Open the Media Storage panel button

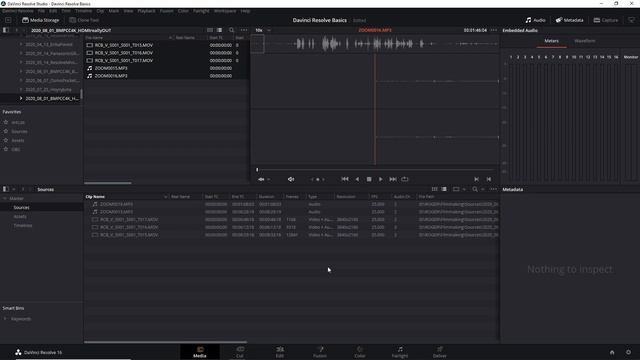(x=40, y=20)
